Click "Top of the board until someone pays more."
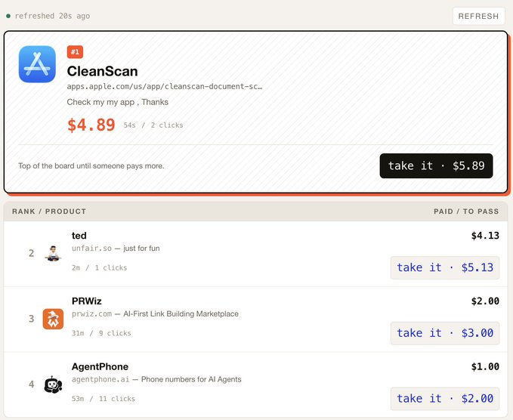This screenshot has width=513, height=420. [91, 166]
